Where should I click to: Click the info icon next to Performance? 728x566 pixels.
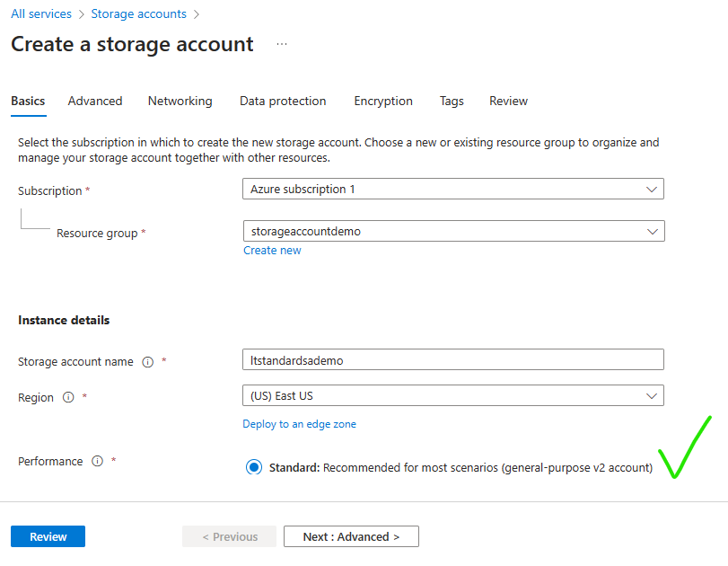[97, 461]
